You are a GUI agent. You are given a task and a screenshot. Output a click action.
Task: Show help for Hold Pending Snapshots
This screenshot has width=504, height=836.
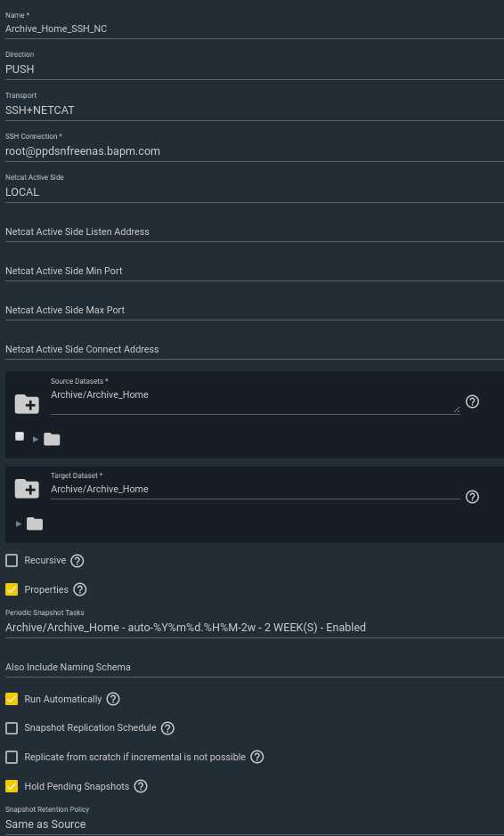pyautogui.click(x=141, y=786)
